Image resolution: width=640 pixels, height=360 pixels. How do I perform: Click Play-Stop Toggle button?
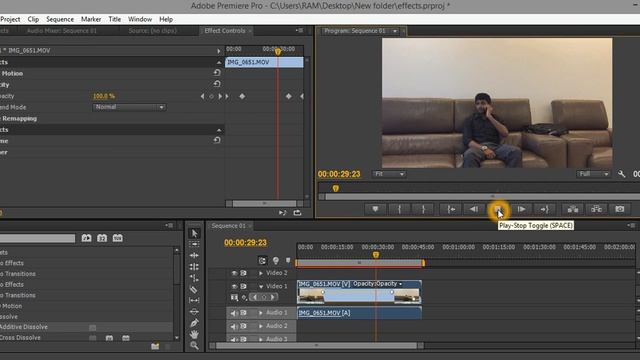pos(498,209)
